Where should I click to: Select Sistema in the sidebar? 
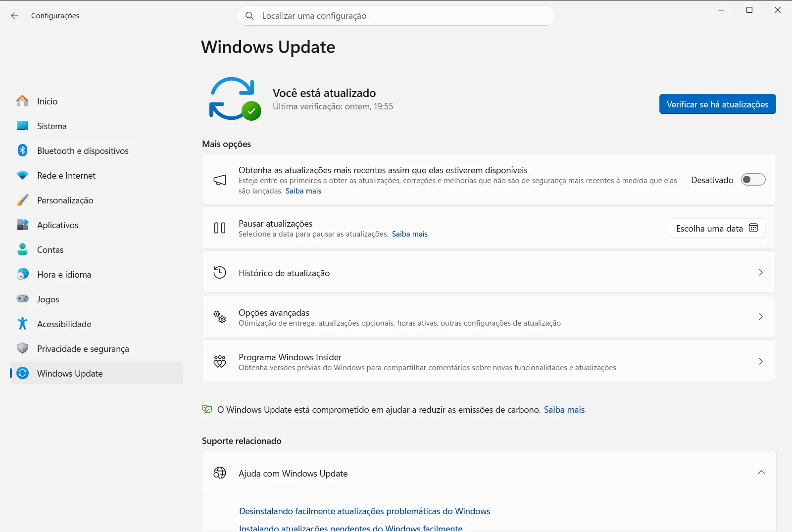pyautogui.click(x=97, y=126)
